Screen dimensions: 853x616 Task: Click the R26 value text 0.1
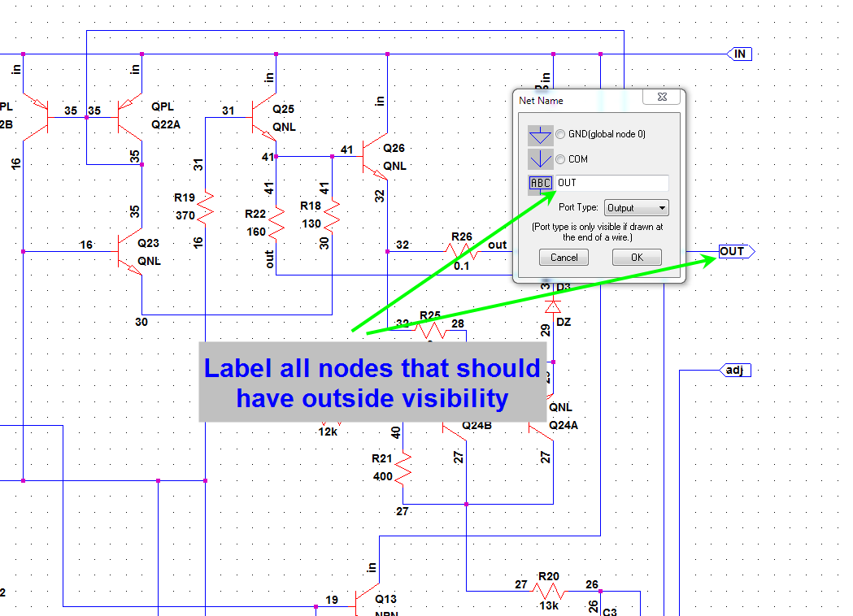(461, 266)
